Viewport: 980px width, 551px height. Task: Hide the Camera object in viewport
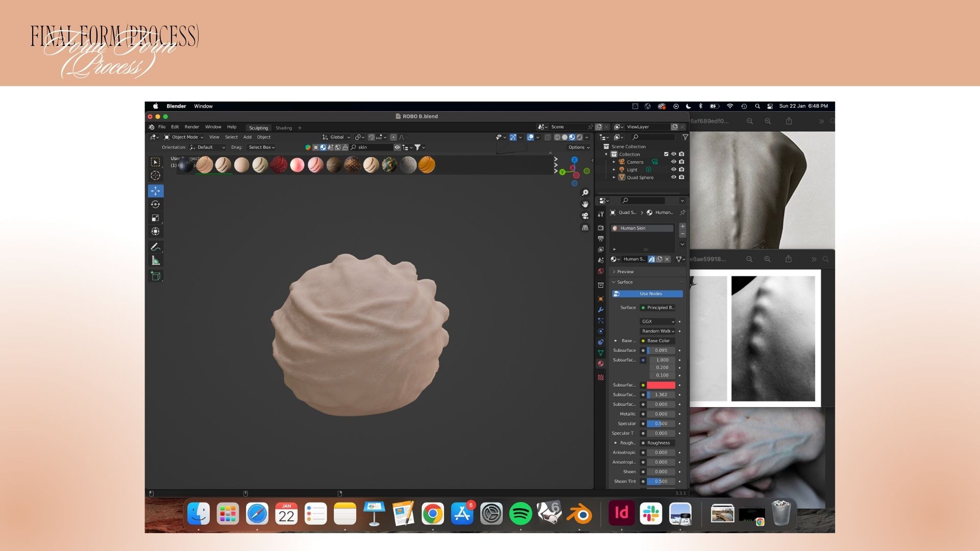[x=674, y=162]
